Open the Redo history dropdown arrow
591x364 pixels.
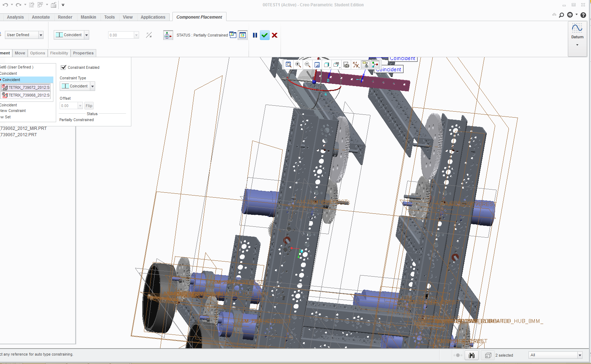click(x=25, y=5)
